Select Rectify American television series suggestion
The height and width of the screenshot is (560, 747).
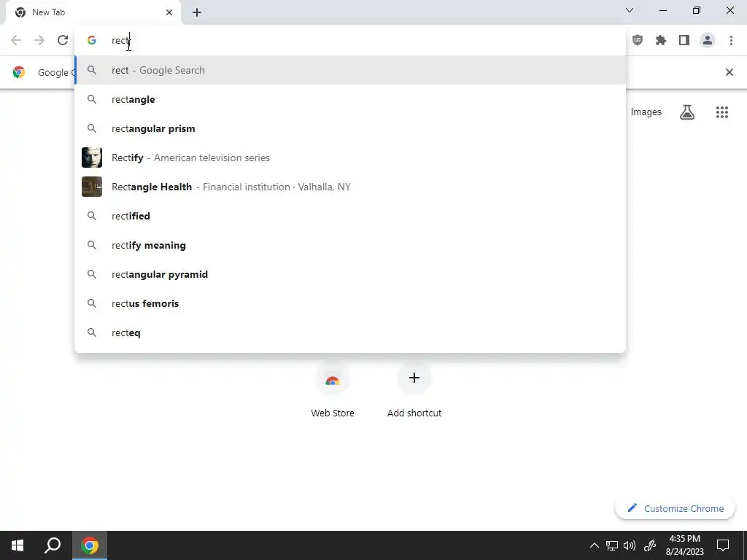coord(350,157)
